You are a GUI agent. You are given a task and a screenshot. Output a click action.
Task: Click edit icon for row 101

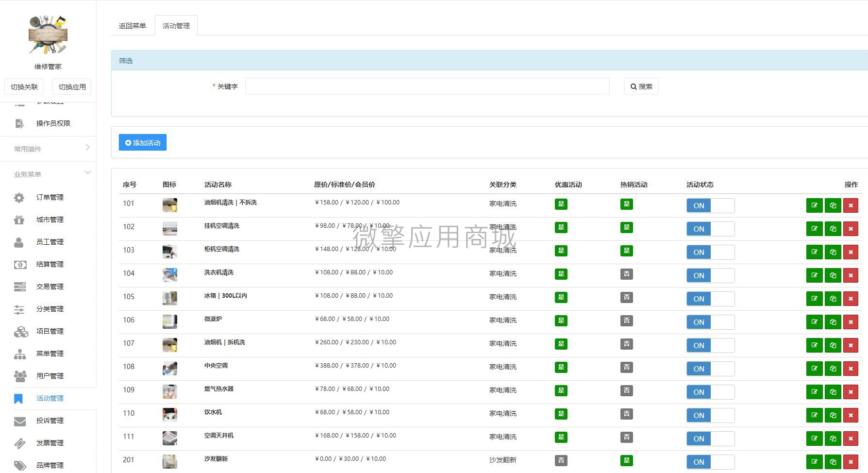point(814,205)
